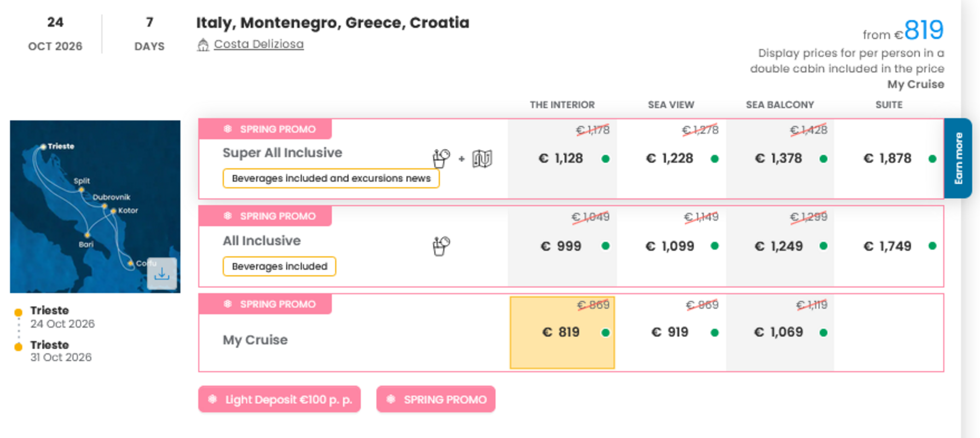Select the highlighted €819 My Cruise price cell
Screen dimensions: 980x438
561,332
